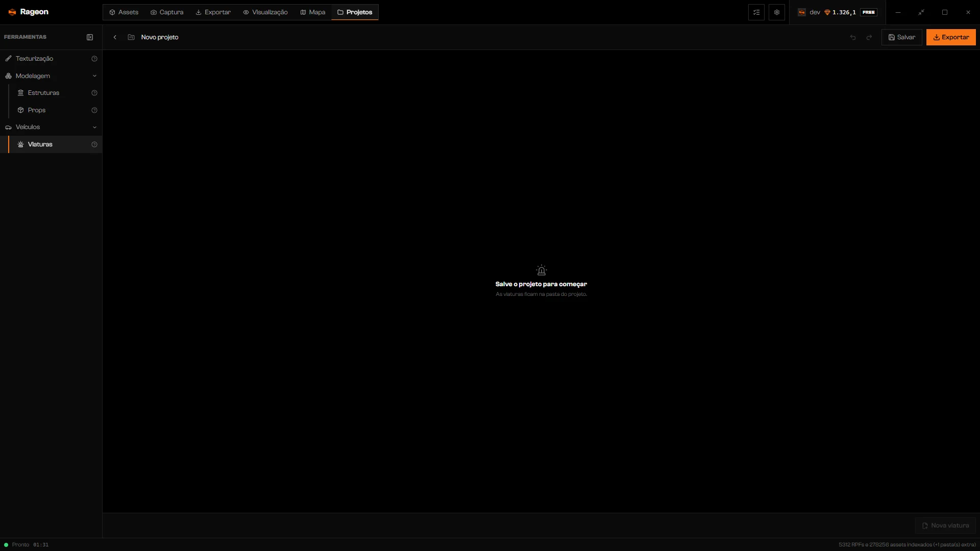
Task: Click the siren icon in empty state
Action: (x=541, y=270)
